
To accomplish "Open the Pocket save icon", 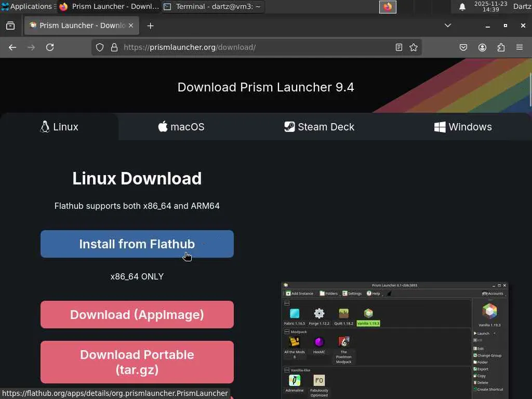I will coord(463,47).
